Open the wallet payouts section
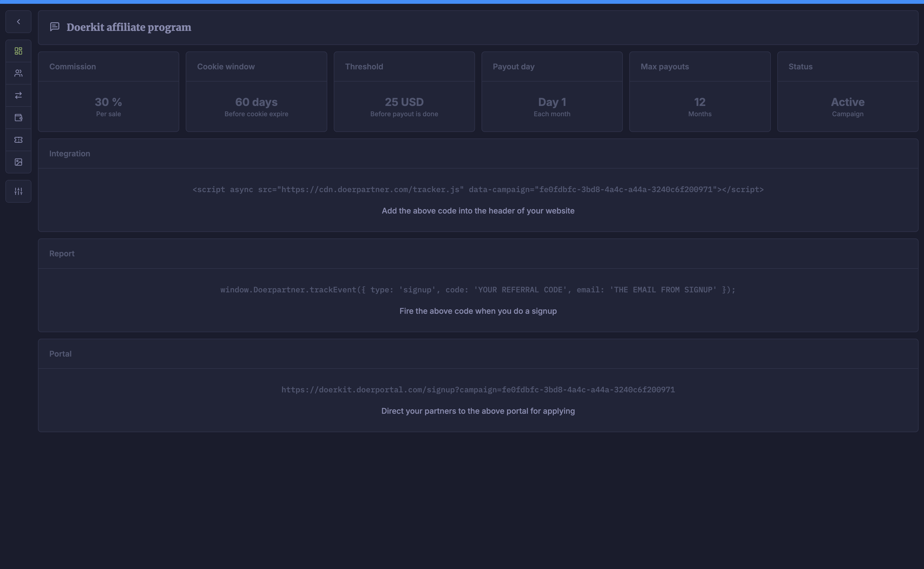The image size is (924, 569). tap(18, 118)
